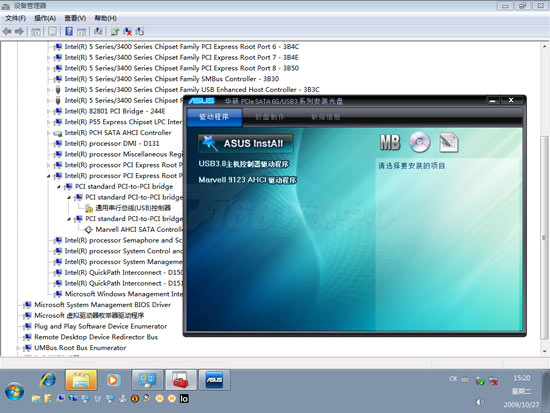Expand the USB Enhanced Host Controller - 3B3C node
The image size is (550, 413).
click(x=48, y=90)
